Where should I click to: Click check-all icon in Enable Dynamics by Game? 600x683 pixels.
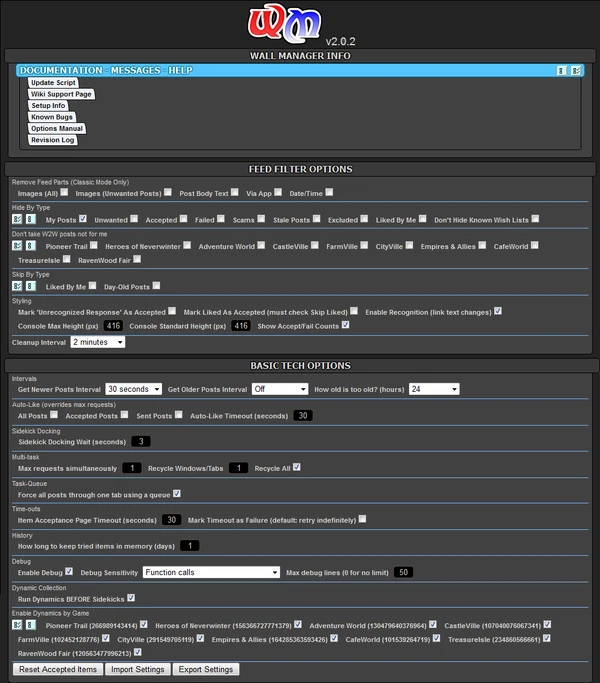tap(17, 625)
